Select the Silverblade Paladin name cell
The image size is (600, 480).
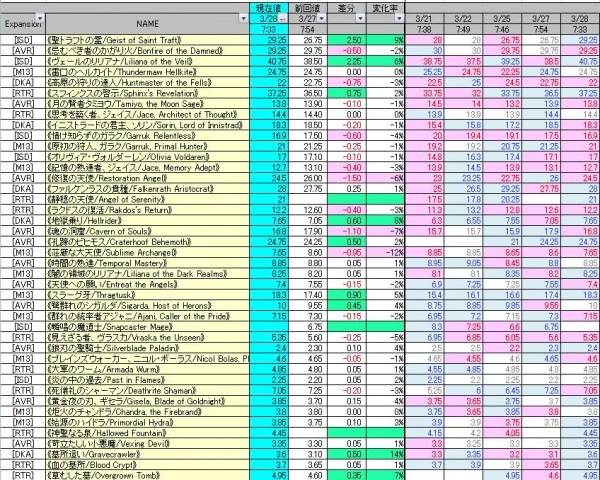click(x=147, y=348)
